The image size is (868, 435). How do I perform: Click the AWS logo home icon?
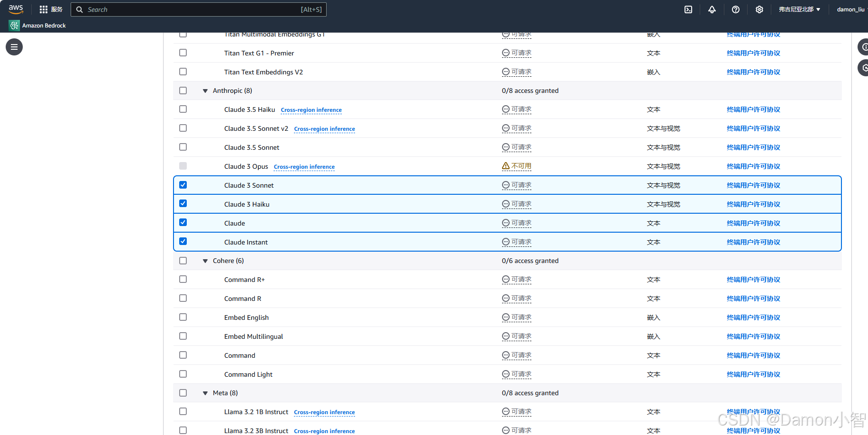tap(16, 9)
